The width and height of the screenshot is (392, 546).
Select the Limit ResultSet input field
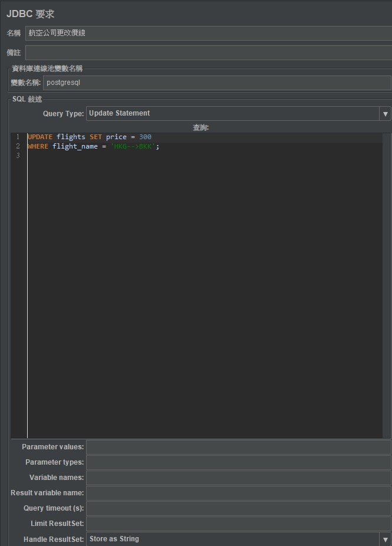pyautogui.click(x=238, y=524)
